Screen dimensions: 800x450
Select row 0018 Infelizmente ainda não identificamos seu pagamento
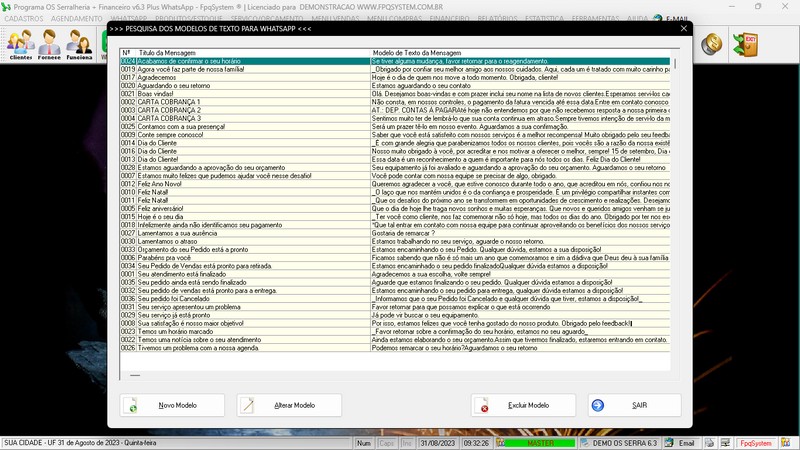click(395, 225)
